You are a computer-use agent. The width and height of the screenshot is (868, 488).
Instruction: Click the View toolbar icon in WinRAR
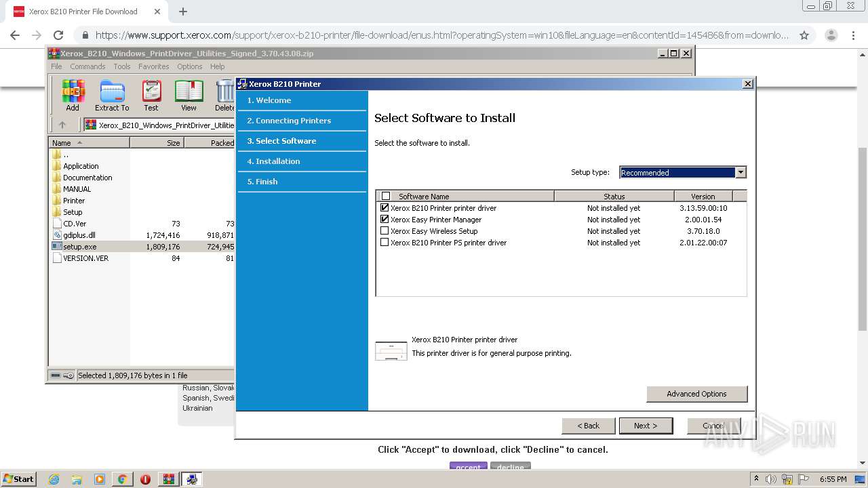pyautogui.click(x=189, y=96)
